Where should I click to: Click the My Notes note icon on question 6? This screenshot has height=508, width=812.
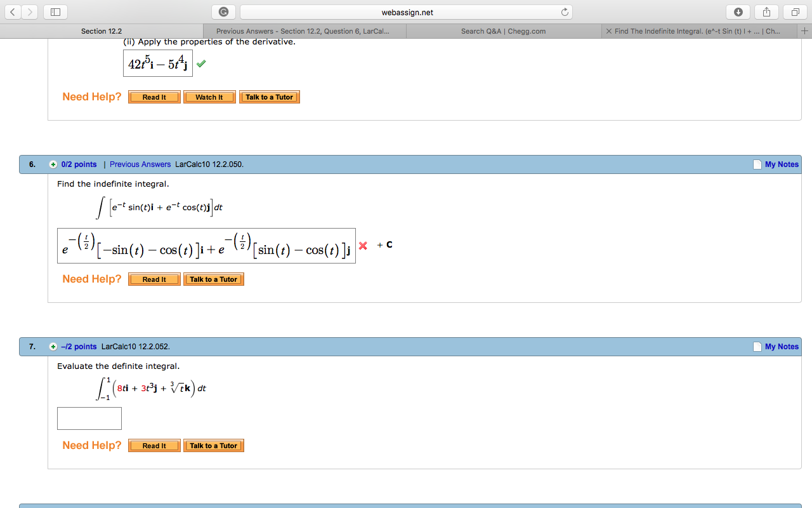click(756, 164)
